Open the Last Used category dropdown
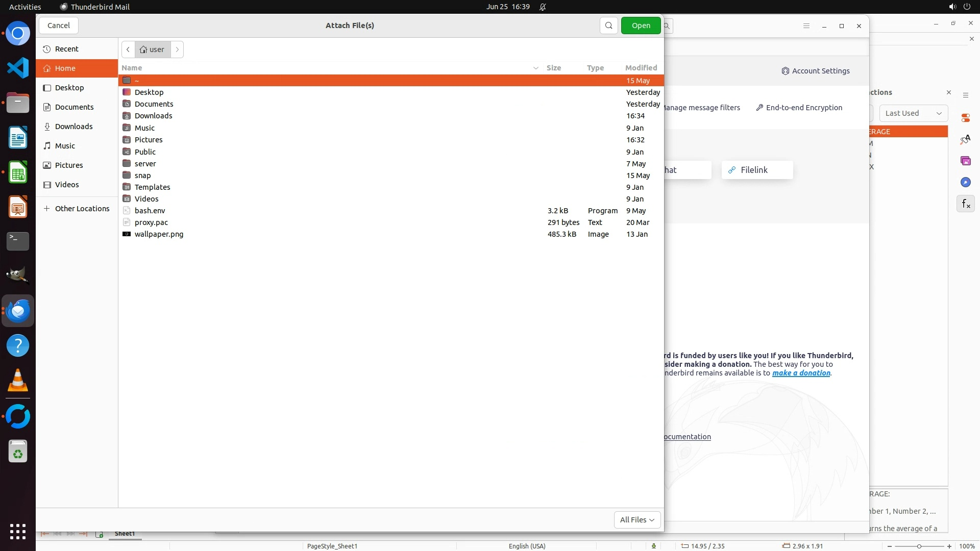 point(913,113)
